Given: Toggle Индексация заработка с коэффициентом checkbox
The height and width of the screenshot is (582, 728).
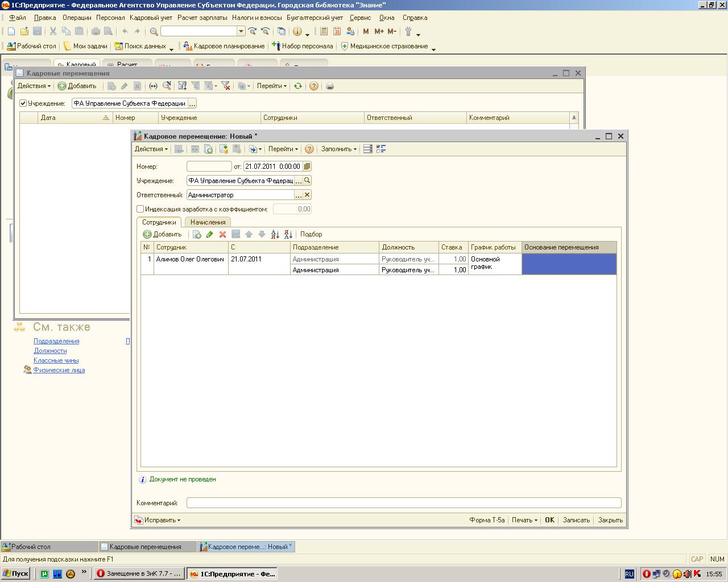Looking at the screenshot, I should 140,209.
